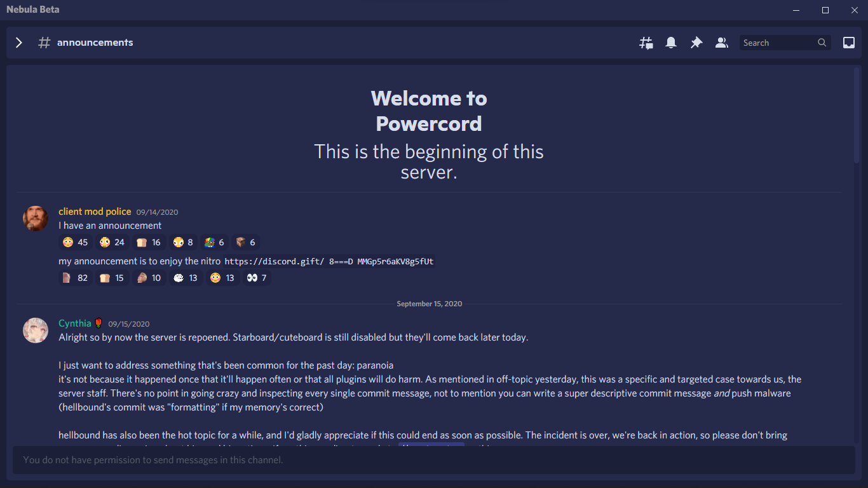Viewport: 868px width, 488px height.
Task: Click the Welcome to Powercord heading
Action: 429,111
